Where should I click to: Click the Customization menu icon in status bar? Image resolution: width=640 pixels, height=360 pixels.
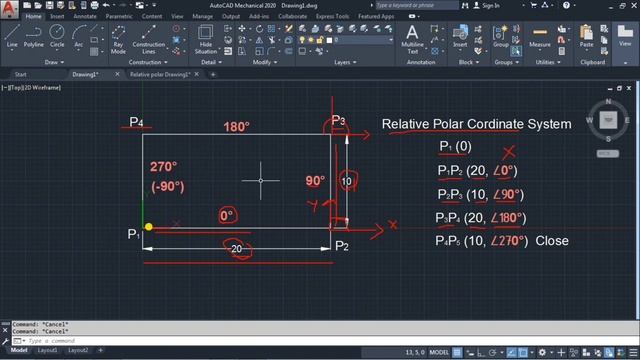click(633, 352)
